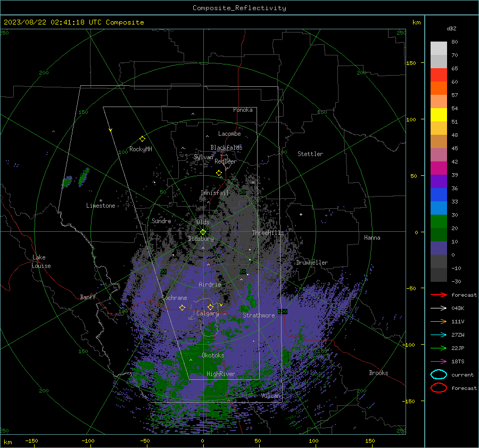479x448 pixels.
Task: Click the -150 tick on the bottom axis
Action: click(x=31, y=441)
